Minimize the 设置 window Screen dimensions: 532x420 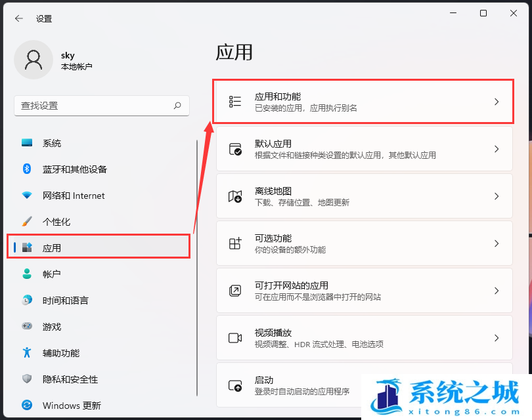click(453, 13)
